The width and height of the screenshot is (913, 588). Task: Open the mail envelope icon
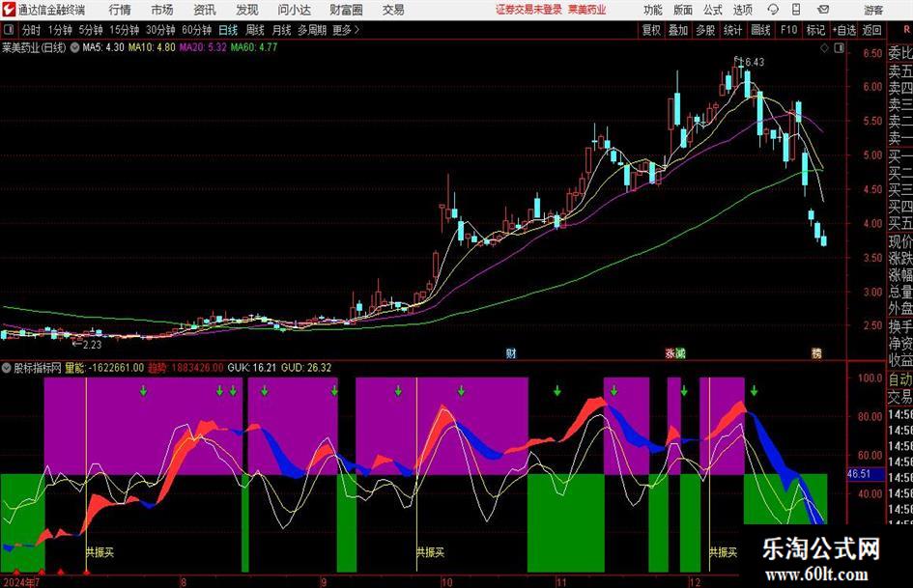point(823,10)
